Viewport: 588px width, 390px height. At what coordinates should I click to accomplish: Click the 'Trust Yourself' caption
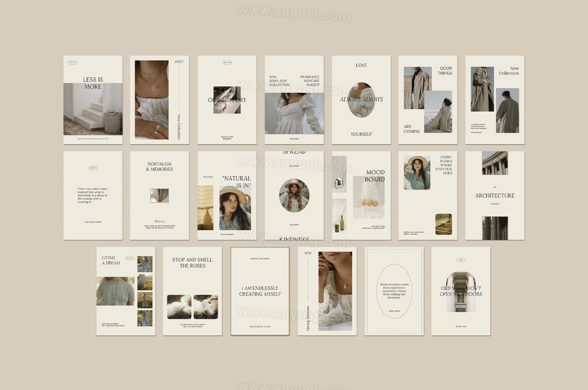pos(227,234)
